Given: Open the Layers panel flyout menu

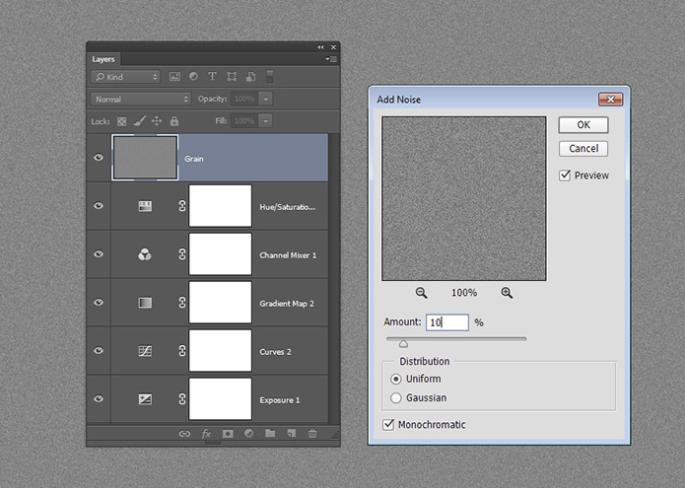Looking at the screenshot, I should pos(331,60).
